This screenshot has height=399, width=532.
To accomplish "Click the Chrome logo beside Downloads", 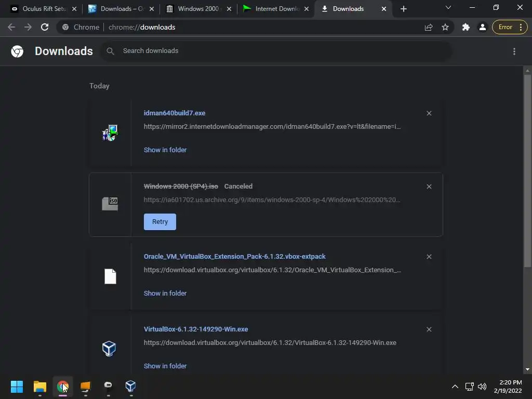I will point(17,51).
